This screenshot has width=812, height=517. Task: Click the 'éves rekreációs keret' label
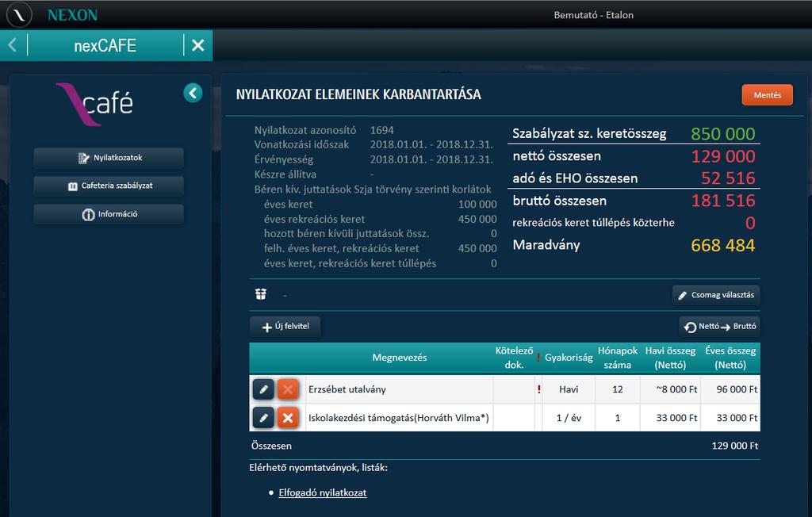[314, 219]
